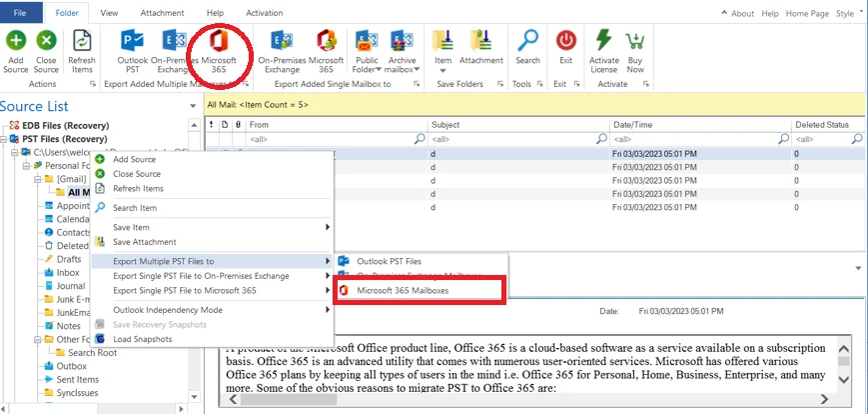Select Notes folder in tree
The width and height of the screenshot is (868, 414).
pos(68,326)
